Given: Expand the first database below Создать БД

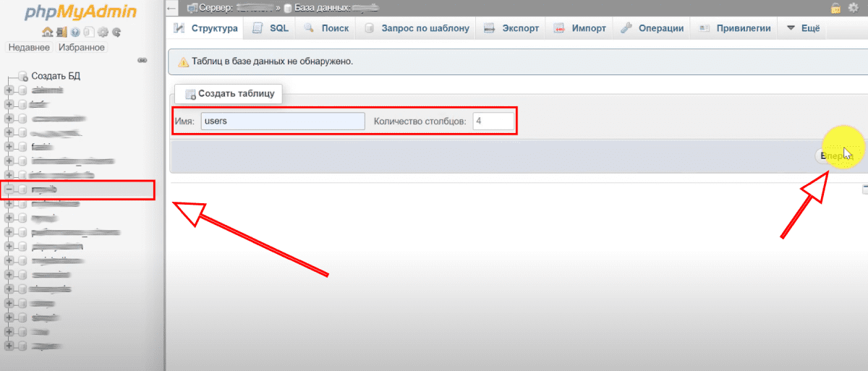Looking at the screenshot, I should [x=9, y=90].
